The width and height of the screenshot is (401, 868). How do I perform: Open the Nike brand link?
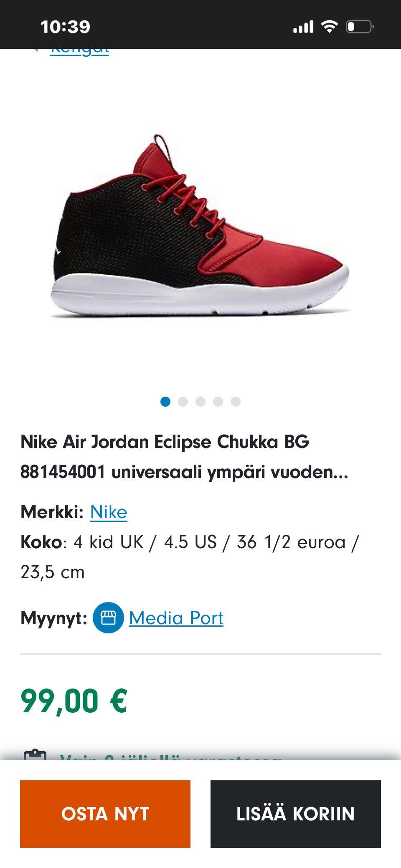click(x=109, y=512)
